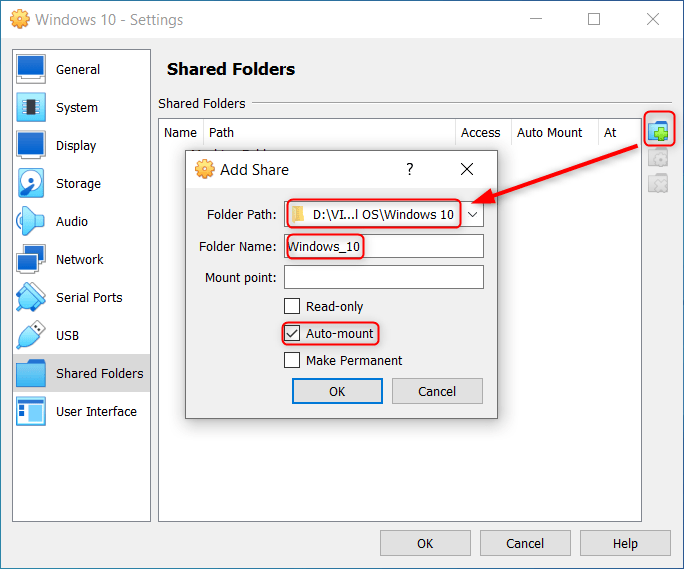Image resolution: width=684 pixels, height=569 pixels.
Task: Sort list by Path column header
Action: (329, 132)
